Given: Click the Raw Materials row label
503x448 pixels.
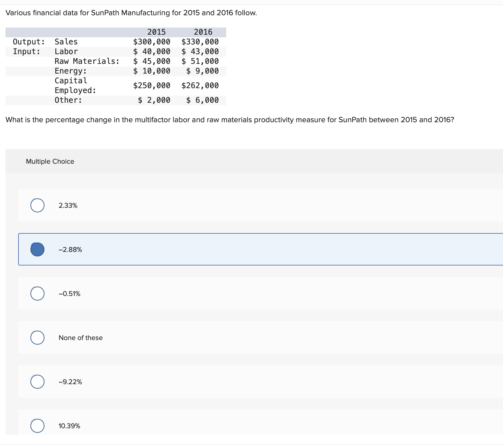Looking at the screenshot, I should click(x=87, y=61).
